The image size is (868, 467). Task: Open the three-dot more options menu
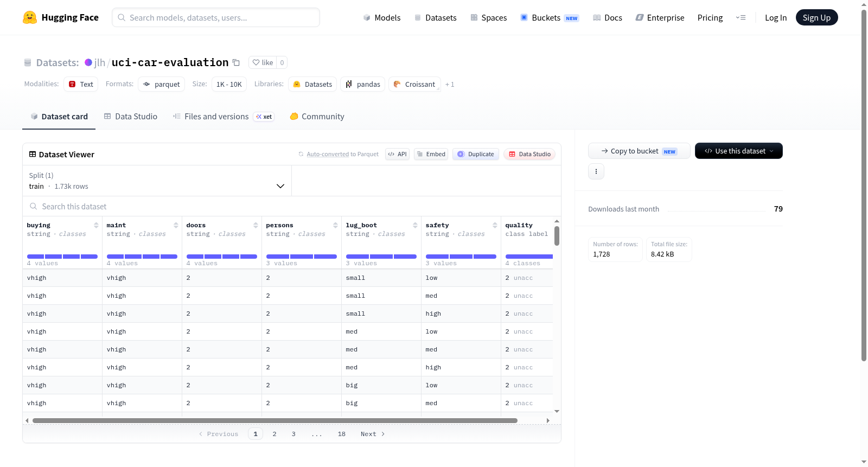[x=596, y=171]
